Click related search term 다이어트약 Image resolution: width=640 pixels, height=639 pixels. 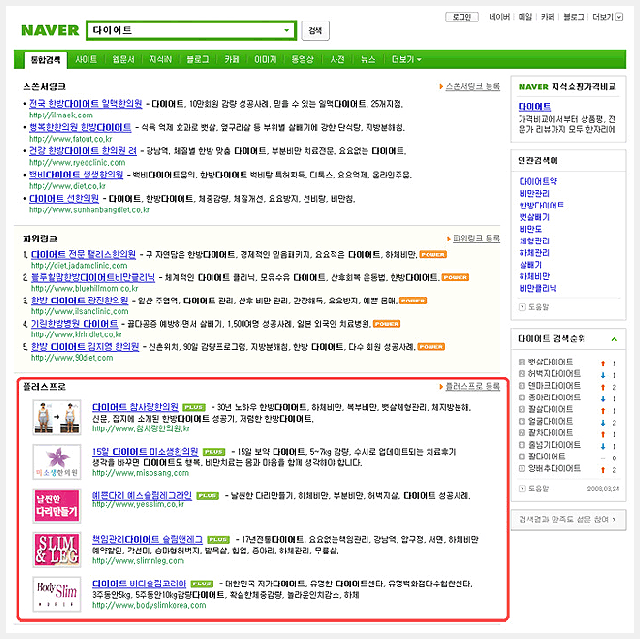[x=538, y=181]
